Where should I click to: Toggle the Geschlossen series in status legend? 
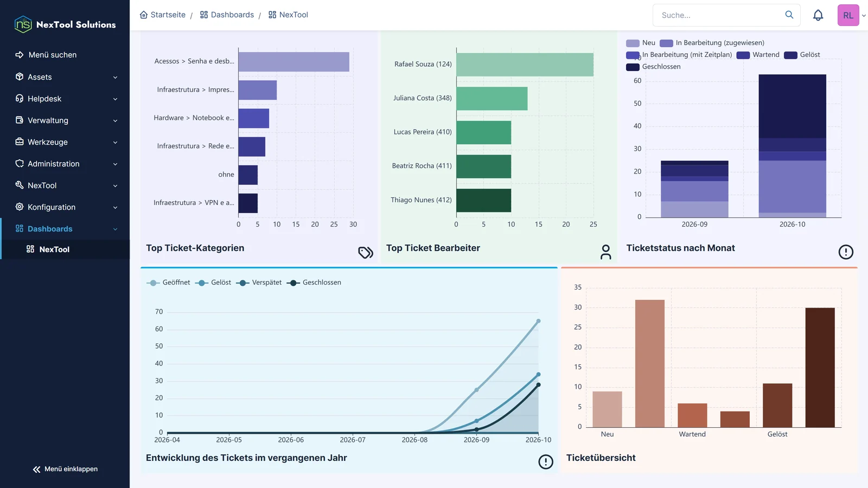pos(653,67)
